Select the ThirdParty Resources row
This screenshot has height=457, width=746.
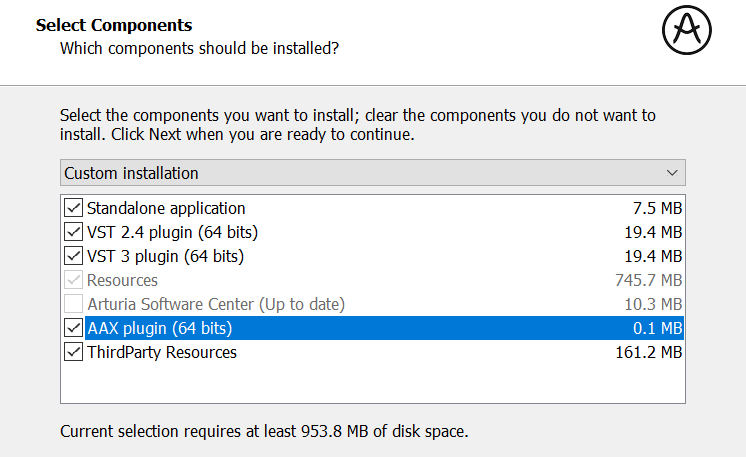tap(373, 352)
